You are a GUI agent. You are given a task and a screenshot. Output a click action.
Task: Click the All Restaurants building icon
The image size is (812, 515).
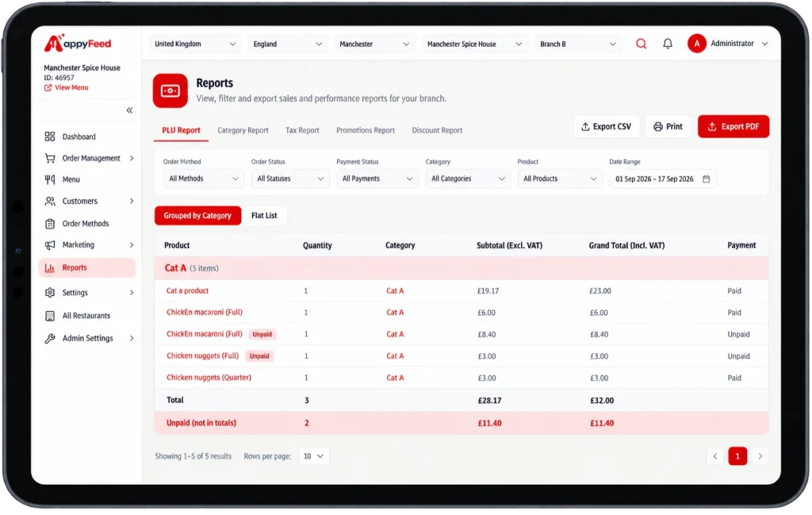click(50, 316)
